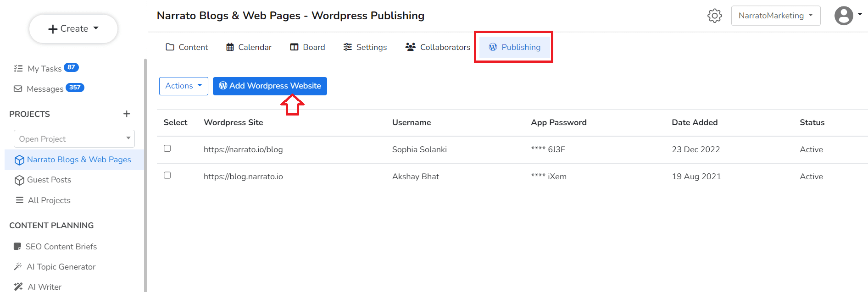
Task: Select the checkbox for https://blog.narrato.io
Action: point(167,176)
